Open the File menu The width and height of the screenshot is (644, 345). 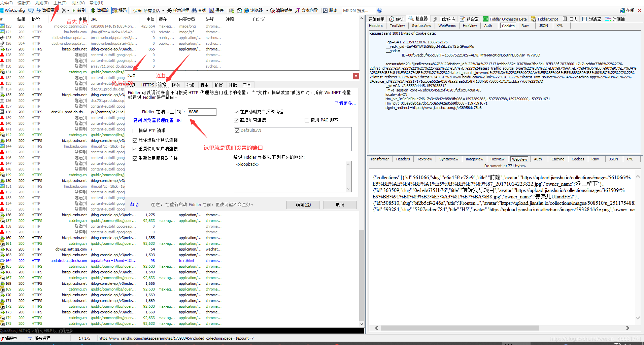point(7,3)
